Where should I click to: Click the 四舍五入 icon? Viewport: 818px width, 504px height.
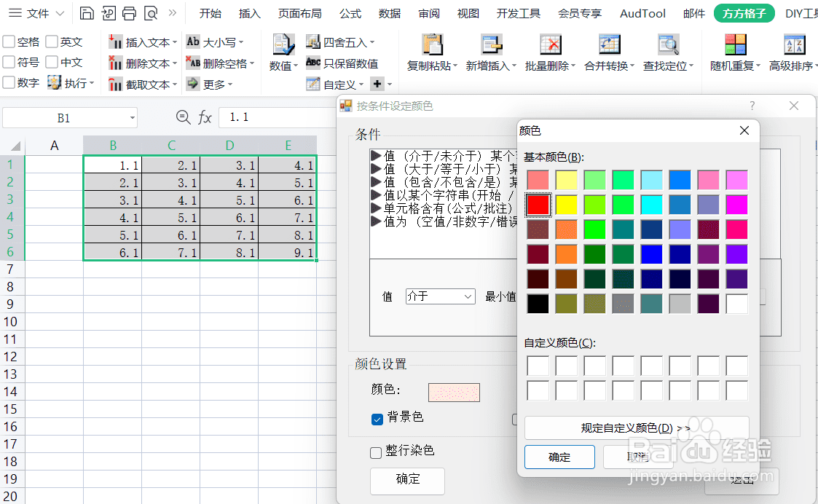coord(313,42)
